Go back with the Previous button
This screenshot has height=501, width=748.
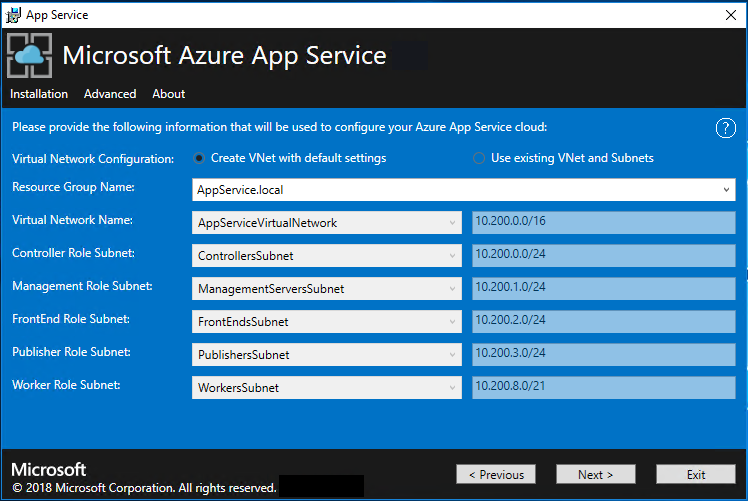pyautogui.click(x=496, y=474)
